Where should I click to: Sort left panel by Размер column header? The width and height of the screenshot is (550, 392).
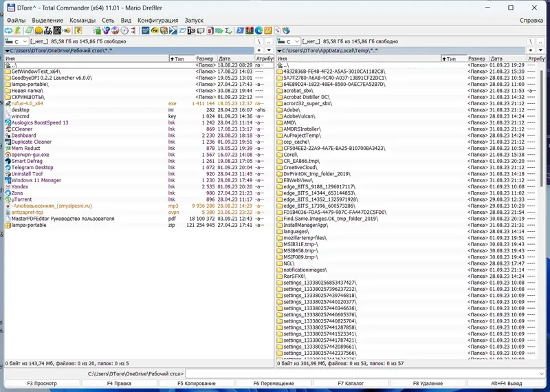point(204,59)
